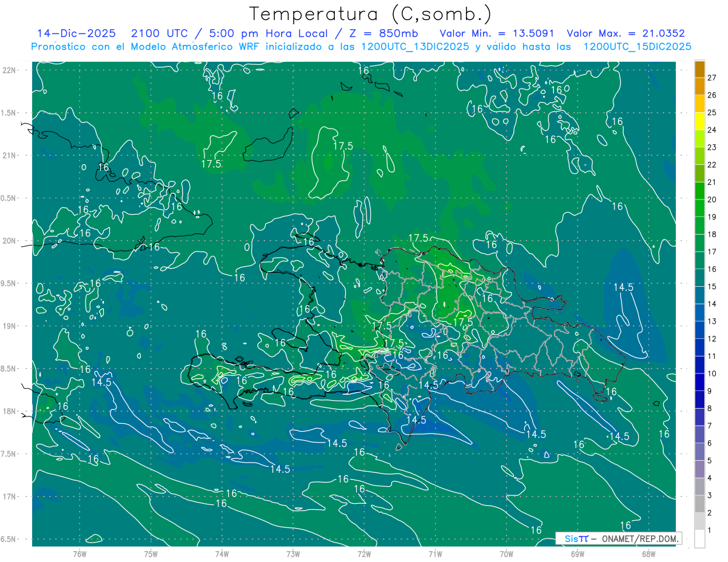Click the 'Valor Max. = 21.0352' value

626,34
